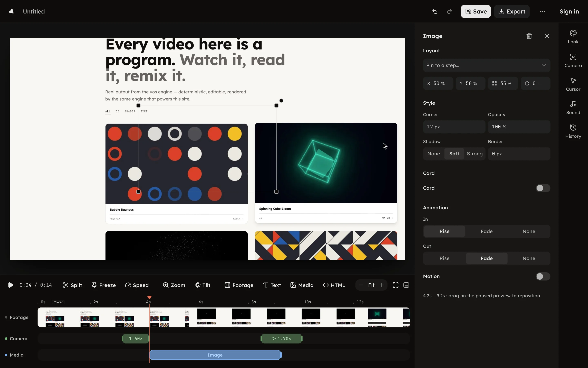Edit the Opacity 100 % field

coord(519,127)
